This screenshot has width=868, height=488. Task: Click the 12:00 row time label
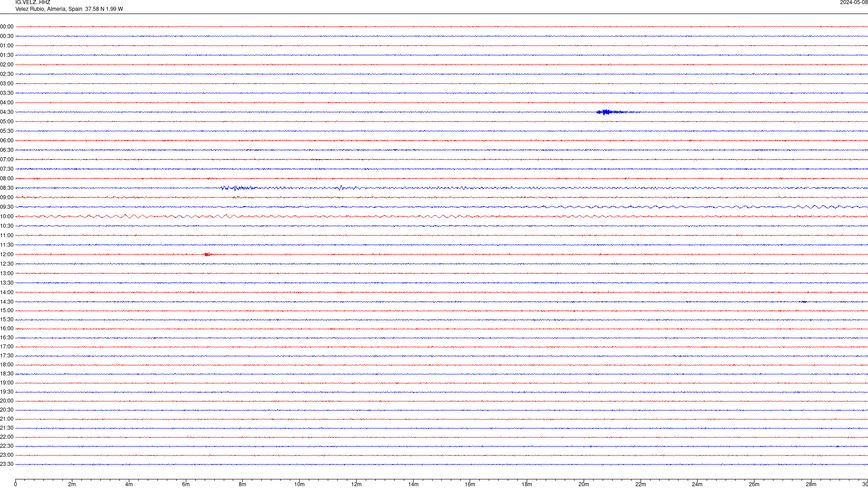point(7,254)
